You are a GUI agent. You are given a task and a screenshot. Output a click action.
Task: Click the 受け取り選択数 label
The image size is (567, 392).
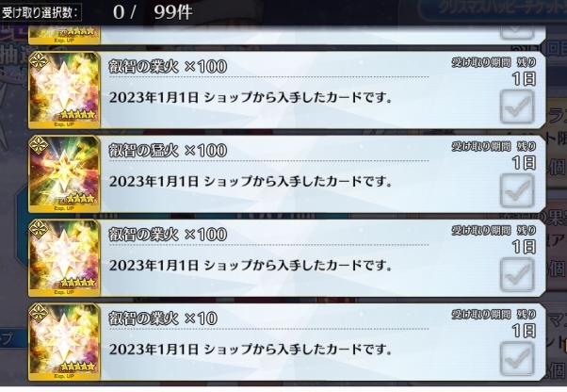[x=40, y=13]
